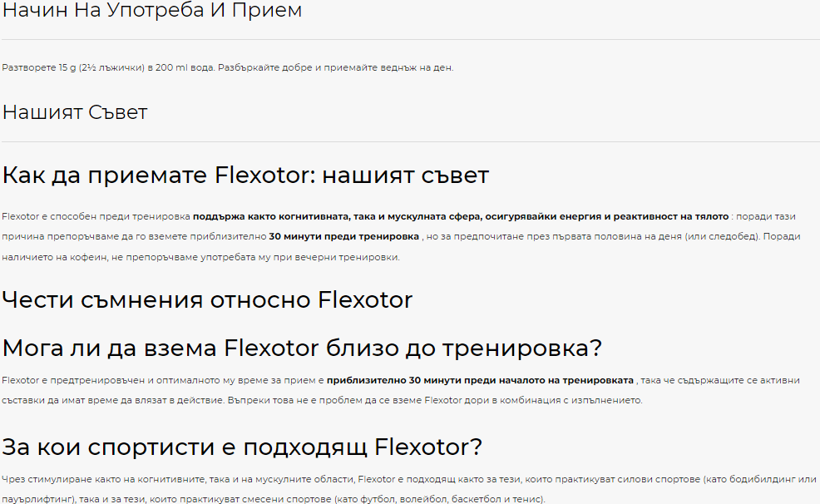This screenshot has width=820, height=504.
Task: Click the line starting "Чрез стимулиране както на когнитивните"
Action: tap(409, 479)
